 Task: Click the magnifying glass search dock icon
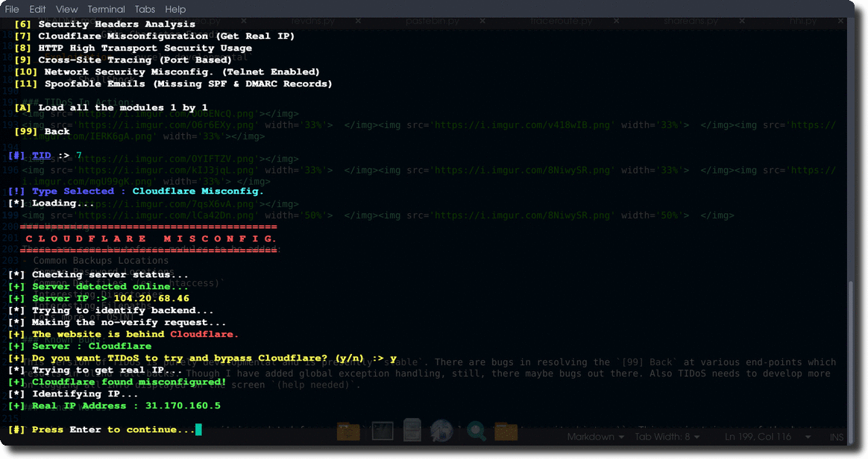tap(475, 431)
